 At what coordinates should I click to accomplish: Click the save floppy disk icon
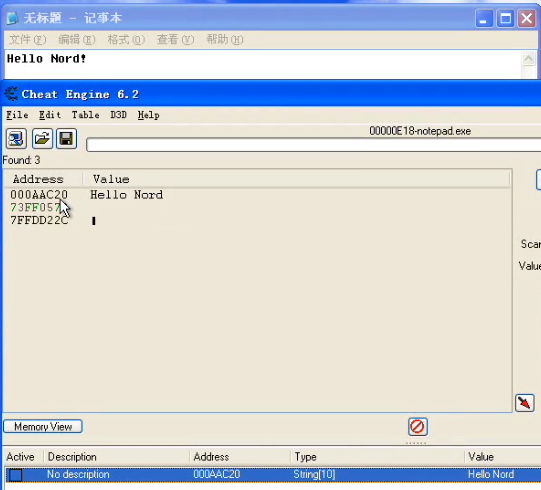tap(66, 139)
